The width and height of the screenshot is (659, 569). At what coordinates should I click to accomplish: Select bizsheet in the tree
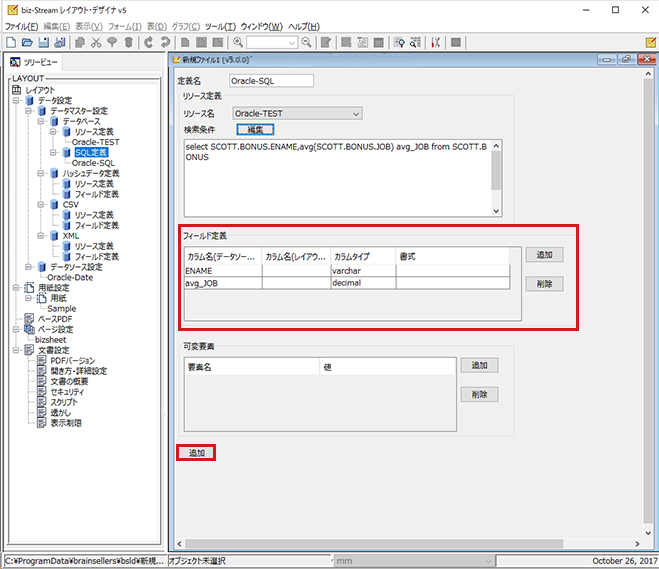(x=50, y=340)
